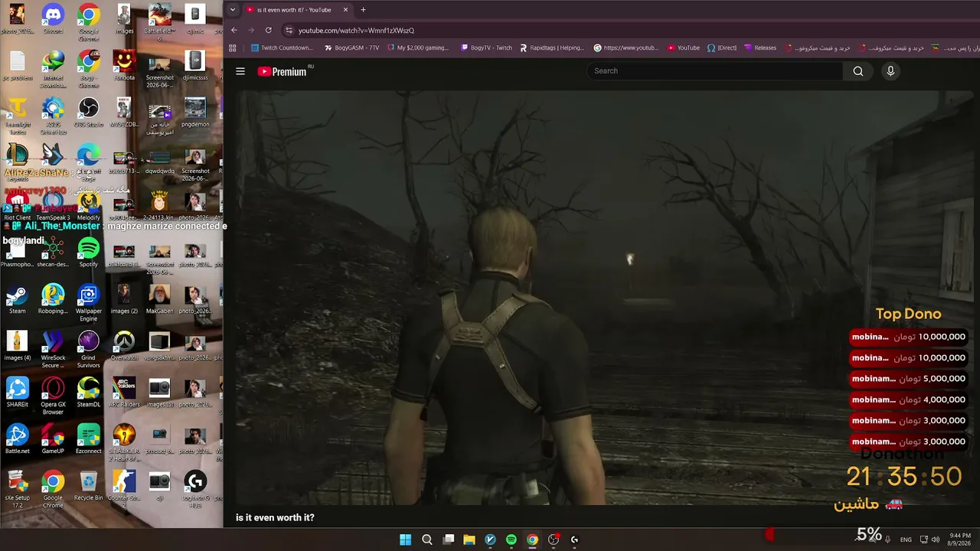Open Logitech G HUB from the taskbar
The image size is (980, 551).
(574, 540)
